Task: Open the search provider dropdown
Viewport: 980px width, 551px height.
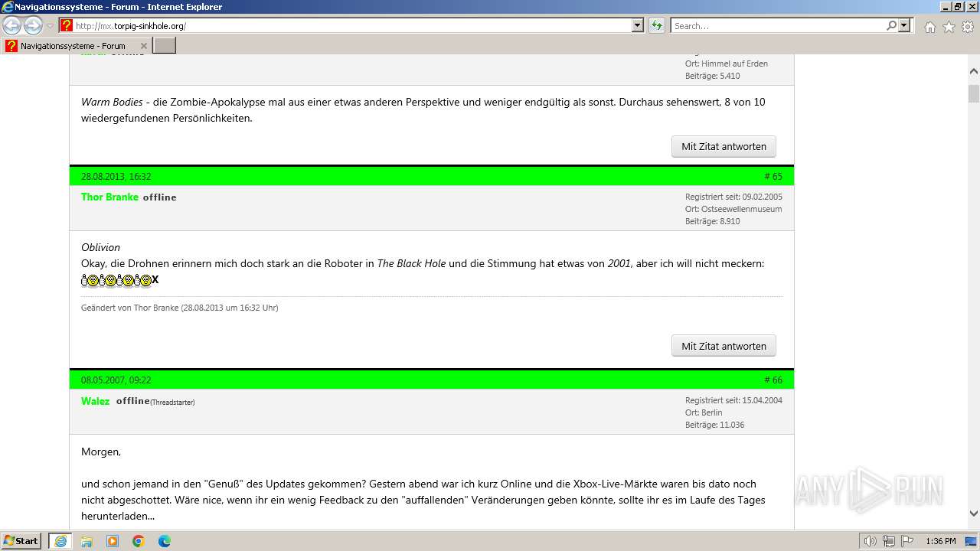Action: click(x=905, y=26)
